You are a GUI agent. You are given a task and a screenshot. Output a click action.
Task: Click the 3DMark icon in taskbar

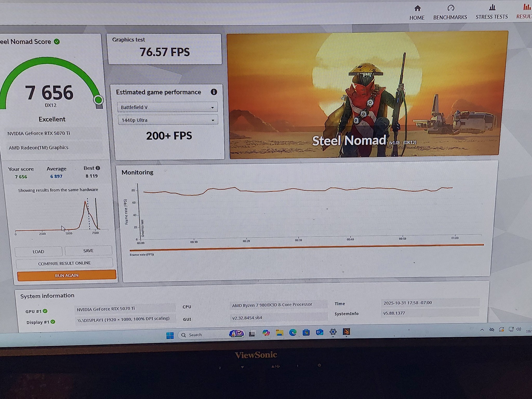347,332
